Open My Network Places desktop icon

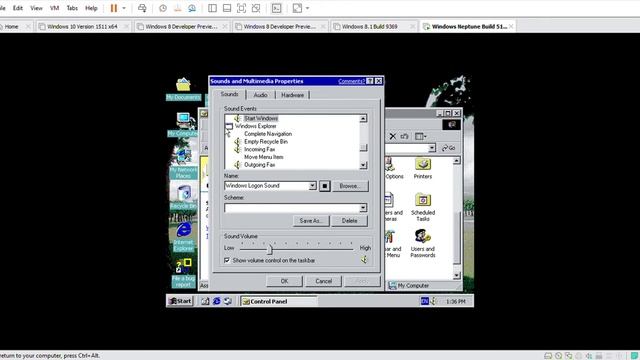[183, 164]
